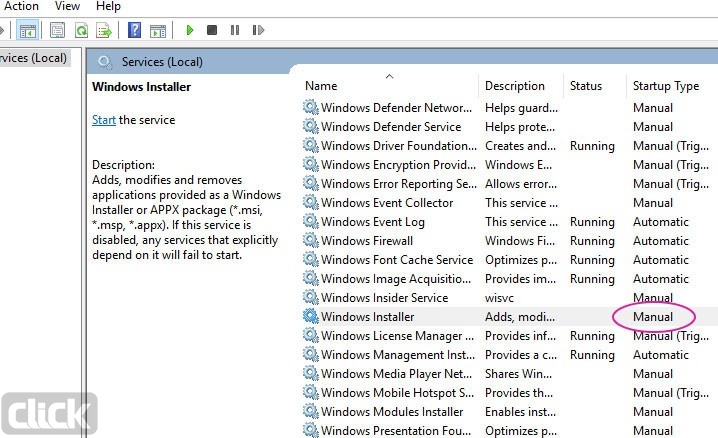Sort by the Description column header
The height and width of the screenshot is (438, 718).
pos(515,86)
